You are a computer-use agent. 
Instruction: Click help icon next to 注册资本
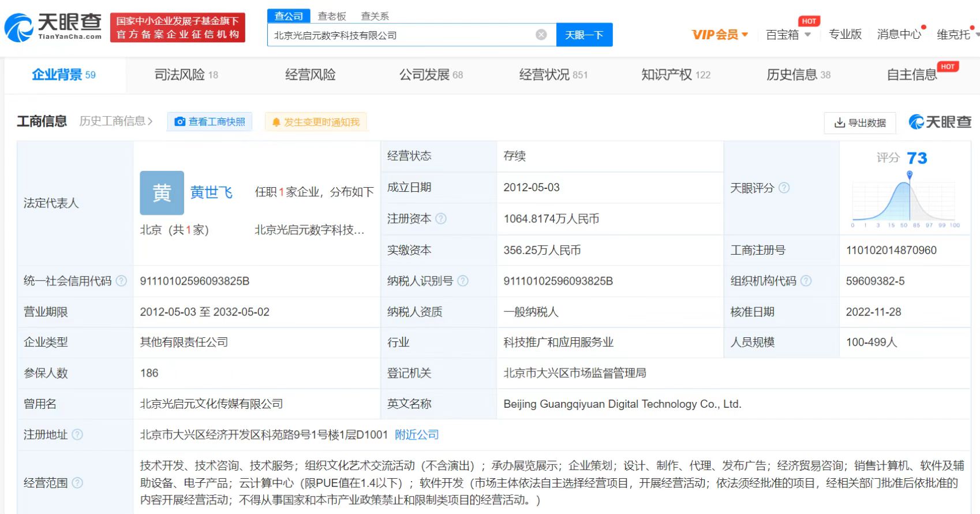coord(441,218)
